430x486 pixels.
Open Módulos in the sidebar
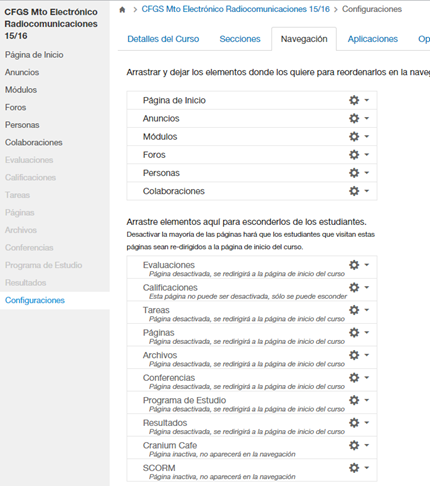click(21, 90)
